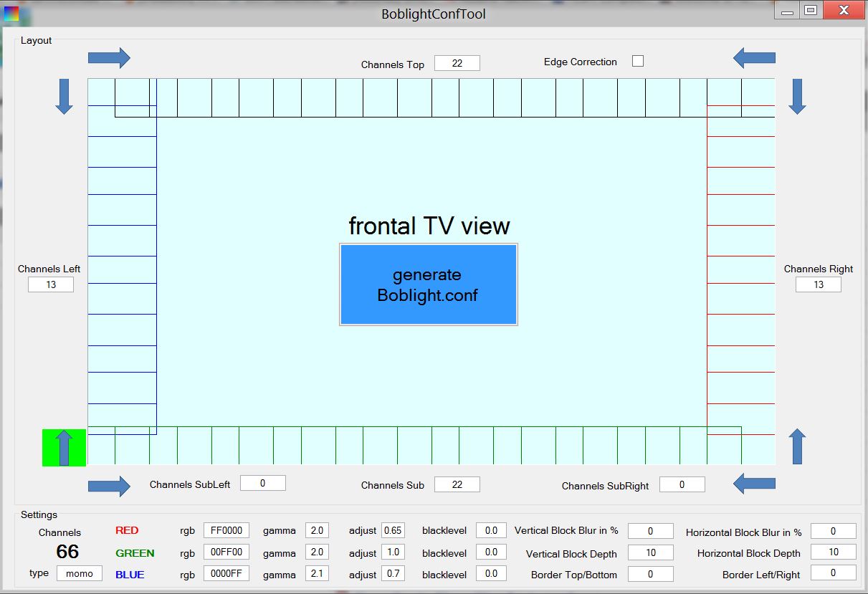This screenshot has width=868, height=594.
Task: Edit the RED rgb value FF0000
Action: (226, 530)
